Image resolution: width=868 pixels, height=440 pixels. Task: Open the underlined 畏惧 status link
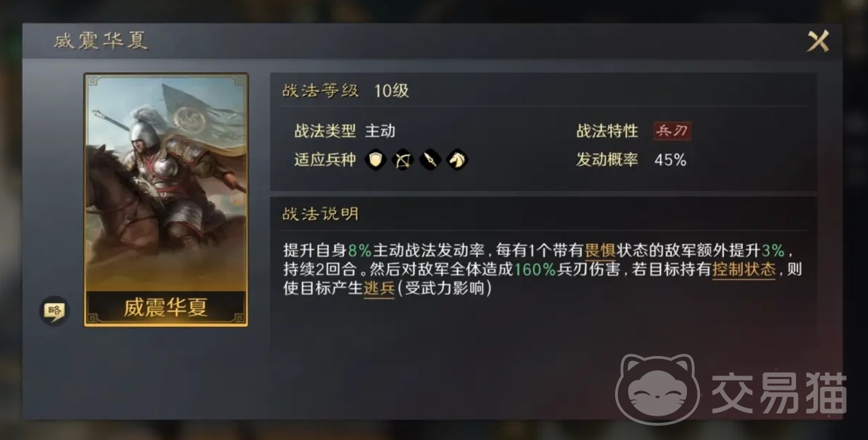(601, 251)
